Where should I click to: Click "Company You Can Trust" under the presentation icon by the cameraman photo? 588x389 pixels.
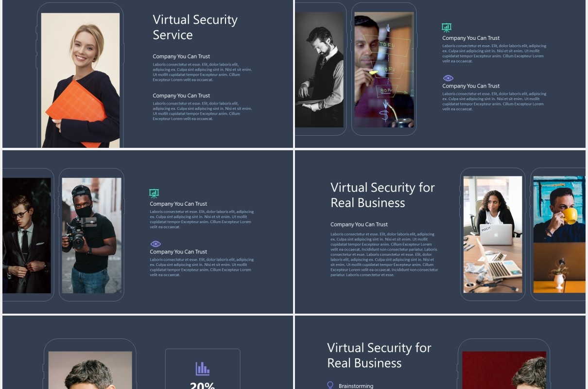coord(178,204)
